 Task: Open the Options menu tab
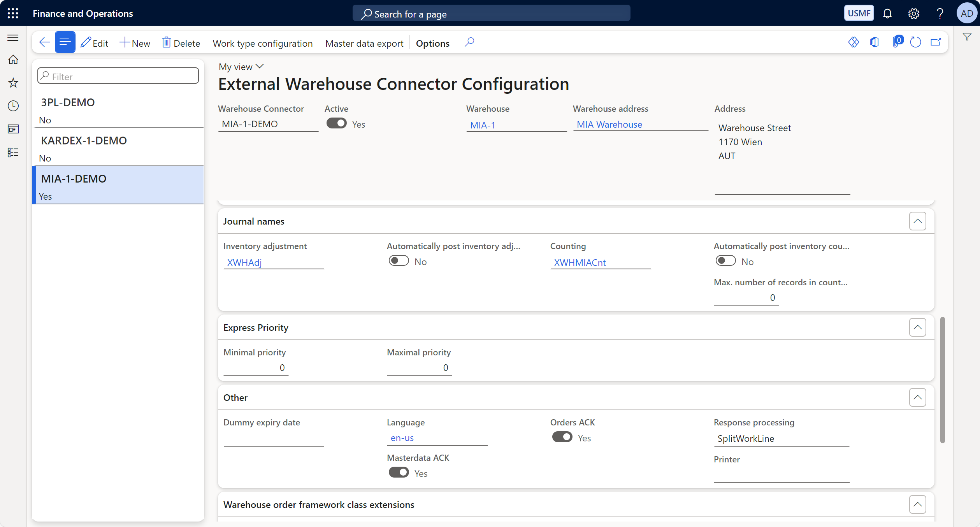(432, 43)
